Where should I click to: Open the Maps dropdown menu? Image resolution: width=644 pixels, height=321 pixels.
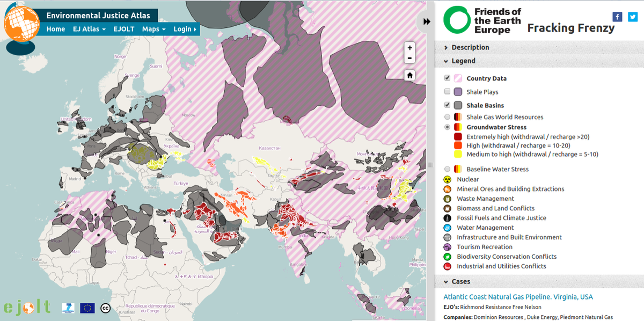point(153,29)
